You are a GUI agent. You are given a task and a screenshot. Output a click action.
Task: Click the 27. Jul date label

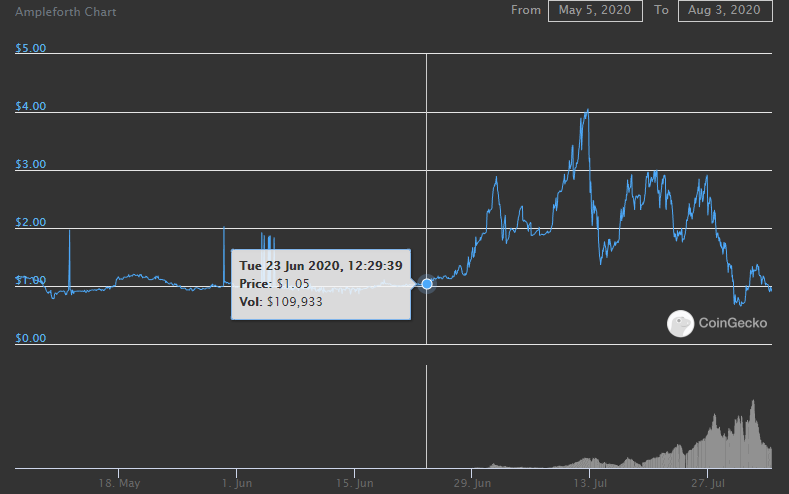[x=708, y=483]
